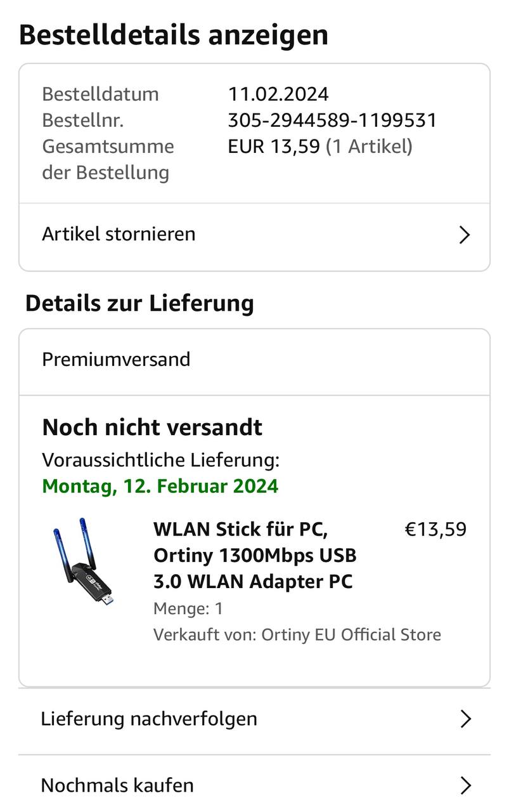
Task: Click the order date 11.02.2024
Action: click(x=278, y=94)
